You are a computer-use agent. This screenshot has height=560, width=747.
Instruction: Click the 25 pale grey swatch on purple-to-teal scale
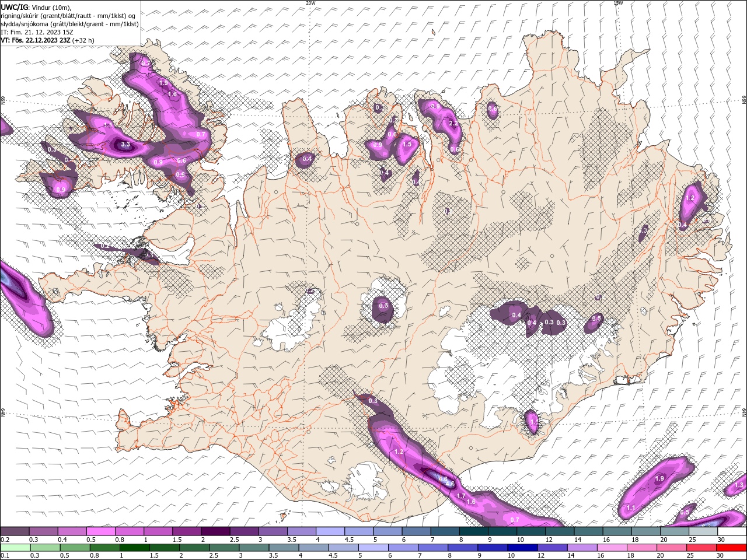704,531
